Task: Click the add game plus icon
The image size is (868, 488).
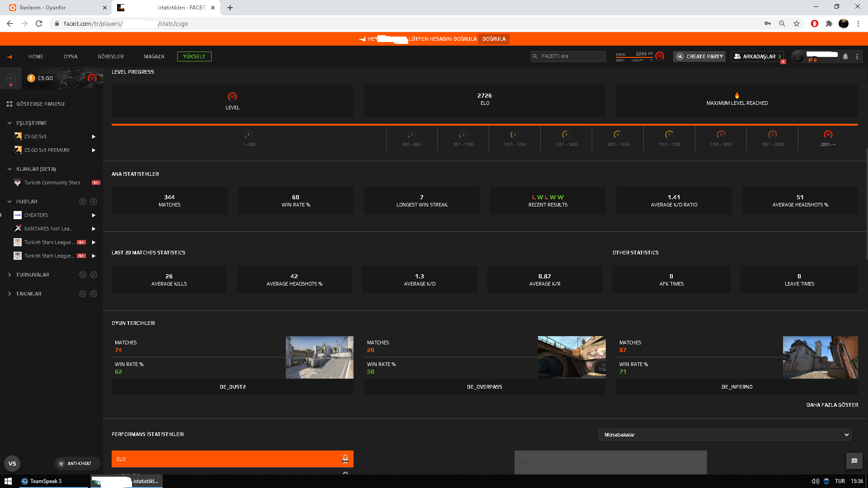Action: coord(11,78)
